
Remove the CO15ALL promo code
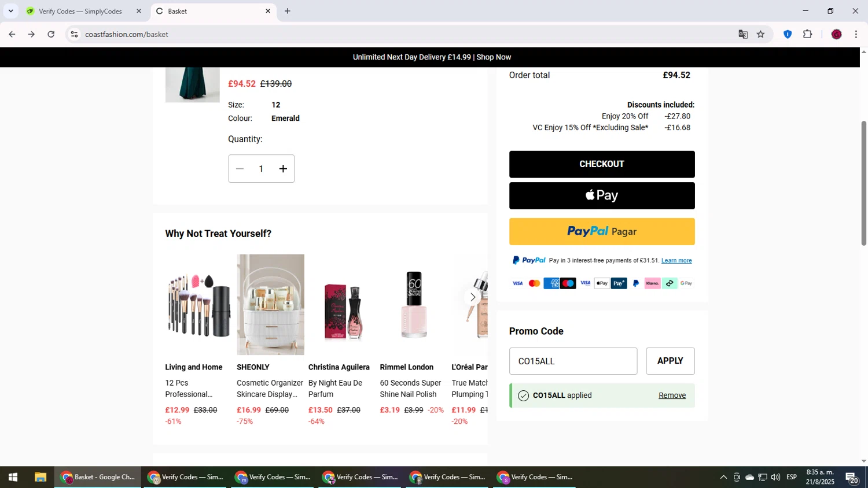point(672,395)
